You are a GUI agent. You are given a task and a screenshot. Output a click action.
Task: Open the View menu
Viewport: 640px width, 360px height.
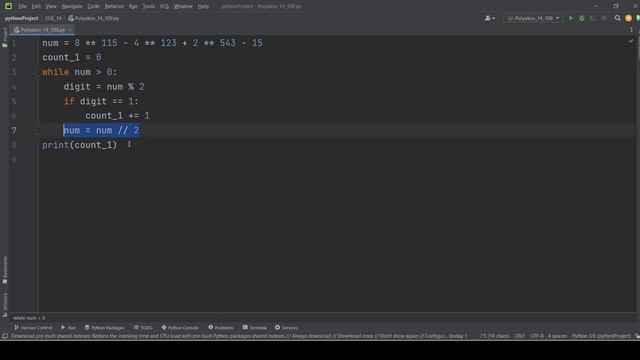pos(51,6)
